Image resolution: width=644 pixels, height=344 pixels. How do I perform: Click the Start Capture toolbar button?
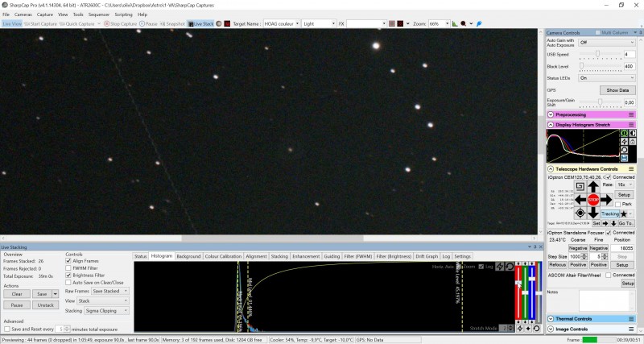point(40,24)
